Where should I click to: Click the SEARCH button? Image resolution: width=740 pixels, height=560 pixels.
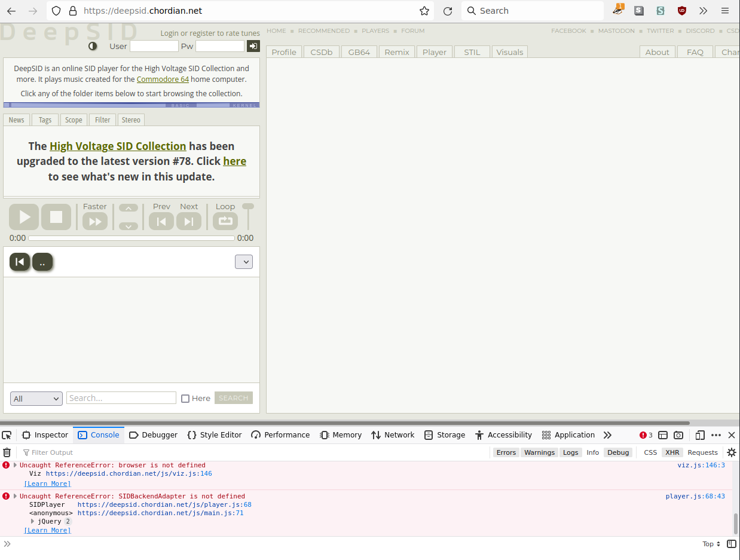coord(234,398)
